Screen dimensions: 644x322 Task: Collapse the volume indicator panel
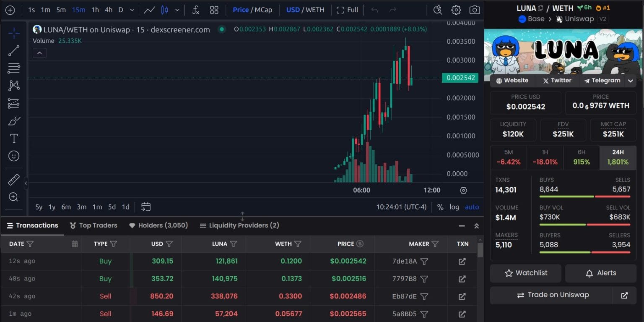coord(39,53)
